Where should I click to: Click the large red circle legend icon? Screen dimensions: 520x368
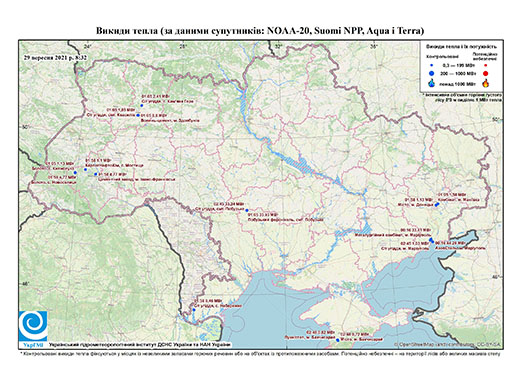pos(486,73)
